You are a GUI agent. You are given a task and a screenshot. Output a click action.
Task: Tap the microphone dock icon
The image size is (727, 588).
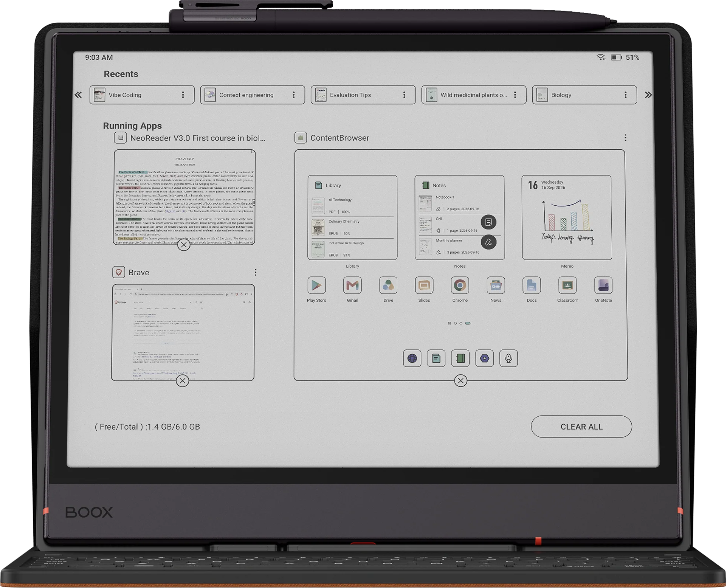(x=508, y=358)
